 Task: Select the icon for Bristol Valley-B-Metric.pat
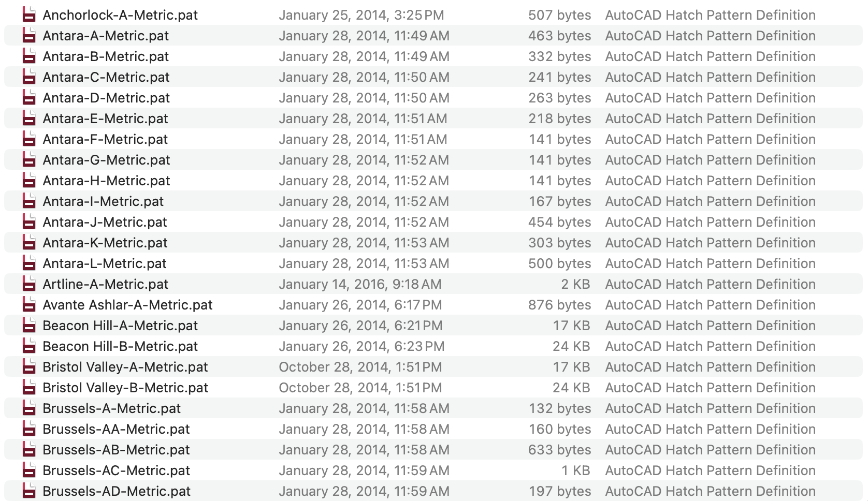coord(30,387)
